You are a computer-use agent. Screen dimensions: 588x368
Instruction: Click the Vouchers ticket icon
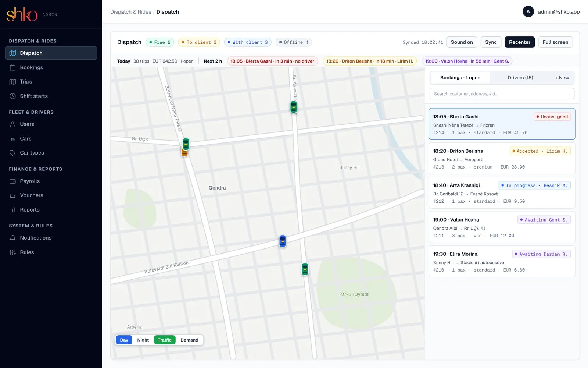[x=12, y=195]
